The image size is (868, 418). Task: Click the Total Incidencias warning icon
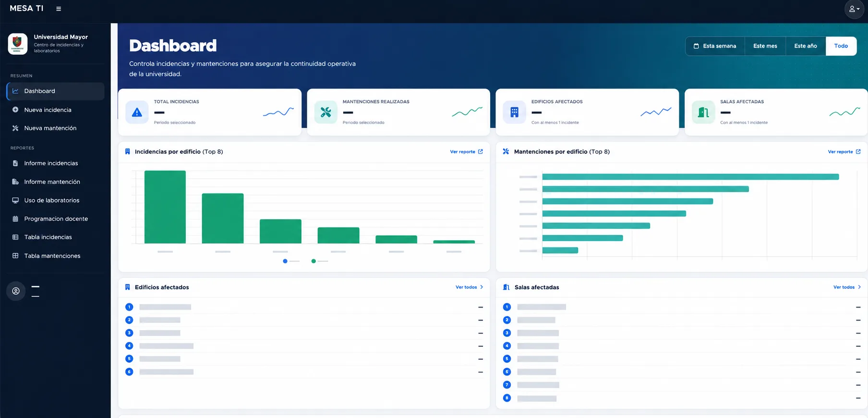(x=137, y=112)
